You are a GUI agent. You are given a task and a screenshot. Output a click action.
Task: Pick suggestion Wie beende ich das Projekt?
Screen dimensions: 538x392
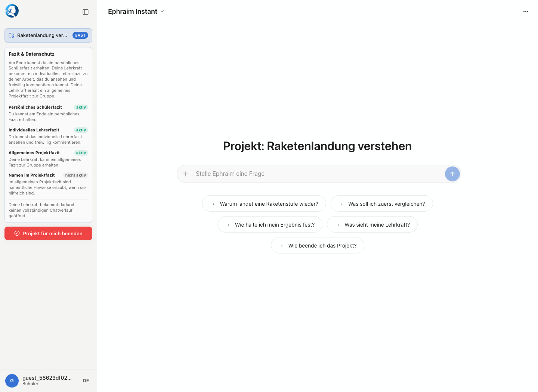(318, 246)
